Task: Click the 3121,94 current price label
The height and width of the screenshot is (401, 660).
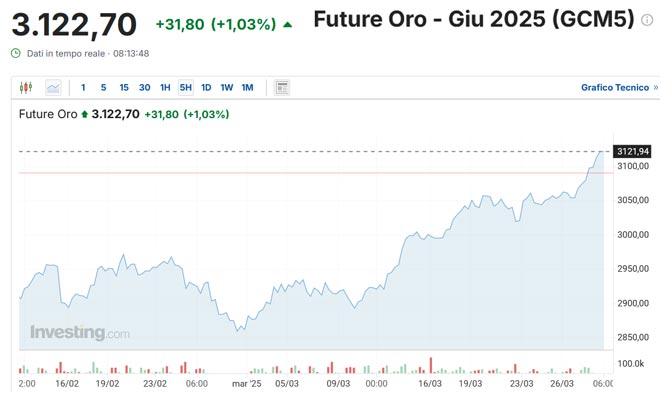Action: click(x=633, y=151)
